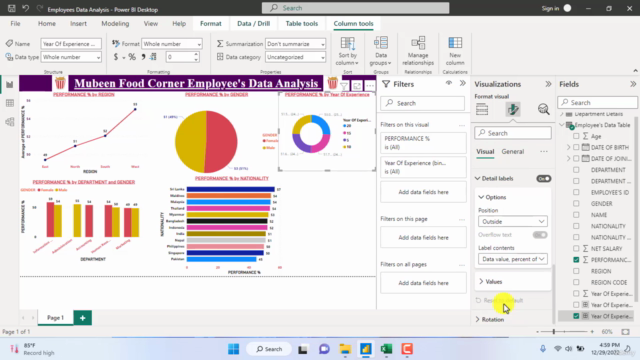Open the Format Whole number dropdown
640x360 pixels.
coord(172,44)
